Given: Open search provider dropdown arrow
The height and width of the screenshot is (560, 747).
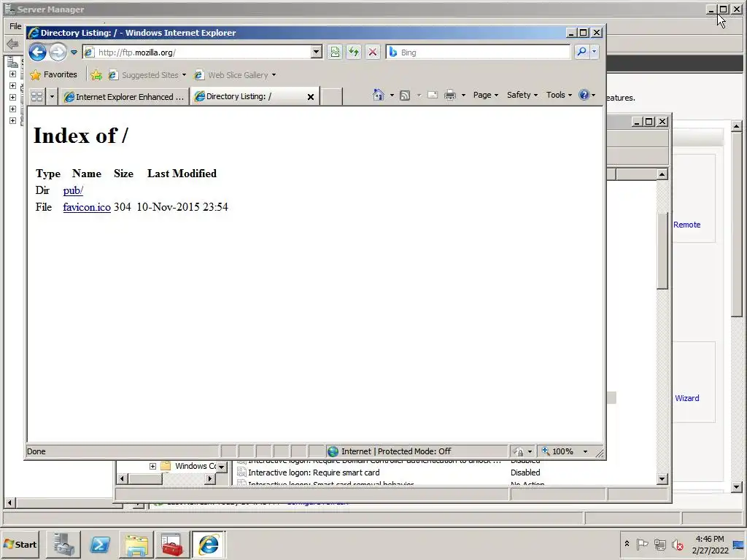Looking at the screenshot, I should (594, 52).
